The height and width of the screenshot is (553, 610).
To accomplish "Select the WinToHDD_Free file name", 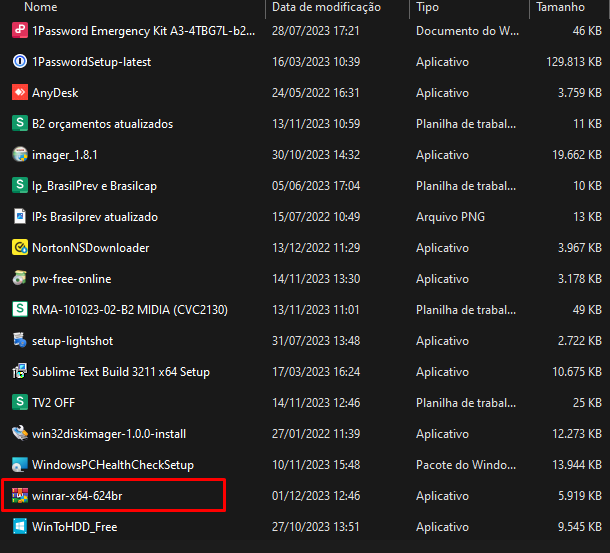I will tap(75, 527).
